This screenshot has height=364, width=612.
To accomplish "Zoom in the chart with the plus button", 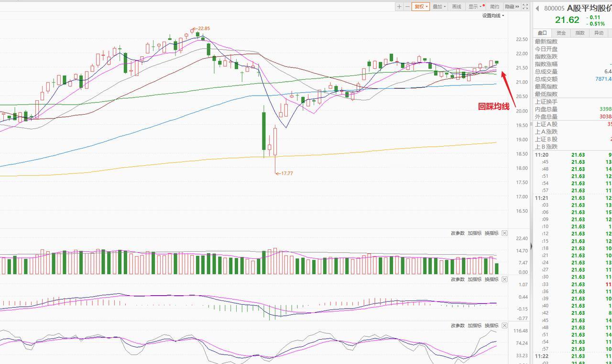I will (x=399, y=7).
